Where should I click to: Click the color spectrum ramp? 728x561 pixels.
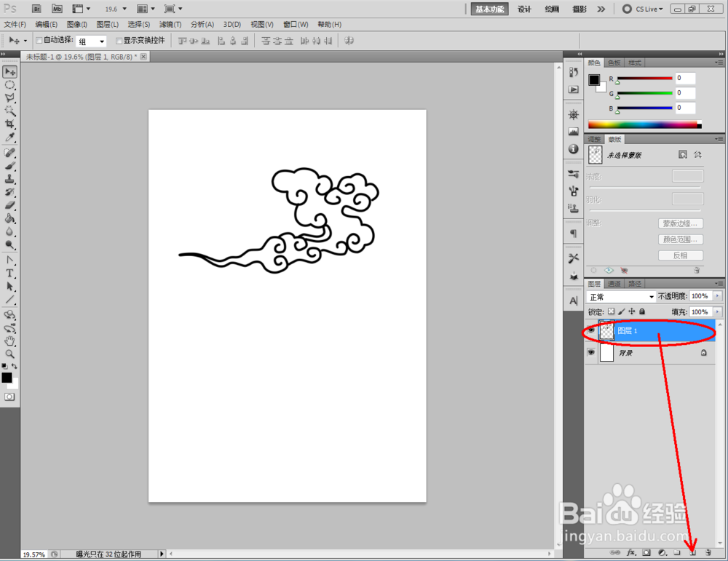tap(645, 124)
